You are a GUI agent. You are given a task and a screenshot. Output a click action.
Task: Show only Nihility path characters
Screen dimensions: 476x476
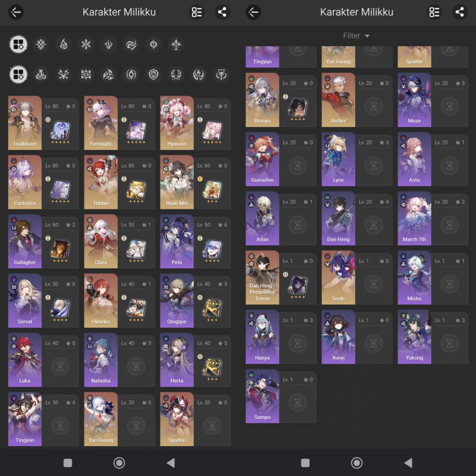tap(131, 74)
